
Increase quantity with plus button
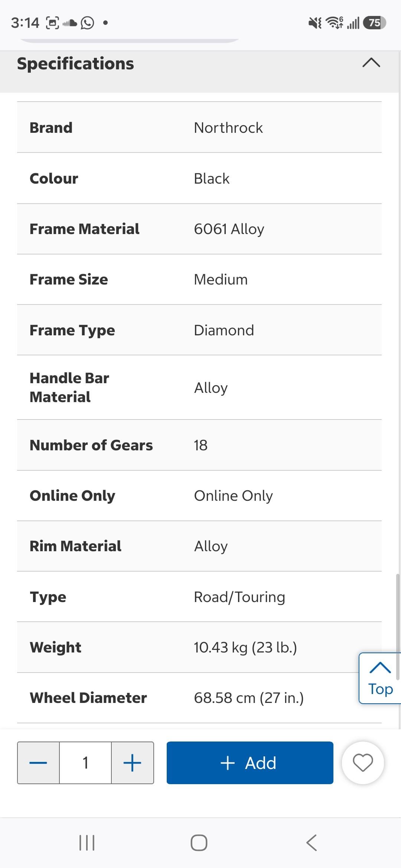[132, 763]
